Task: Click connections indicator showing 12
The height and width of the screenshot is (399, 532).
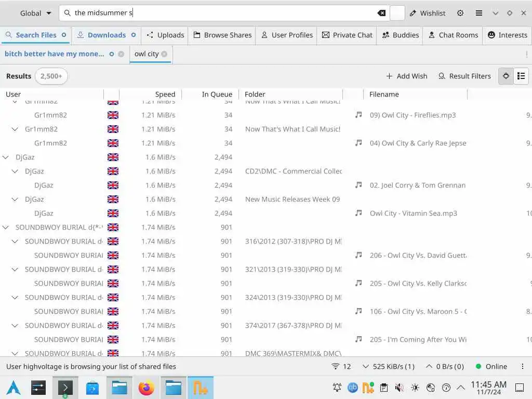Action: coord(341,366)
